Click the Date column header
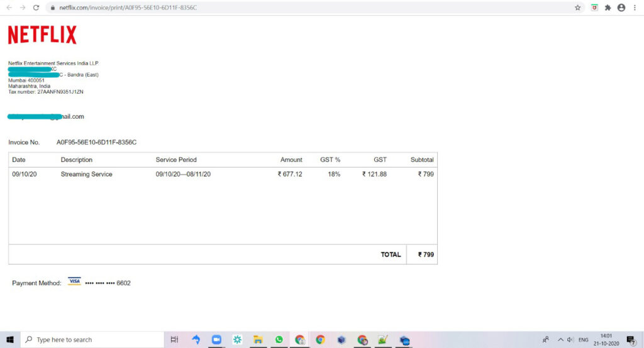Screen dimensions: 644x348 tap(18, 160)
